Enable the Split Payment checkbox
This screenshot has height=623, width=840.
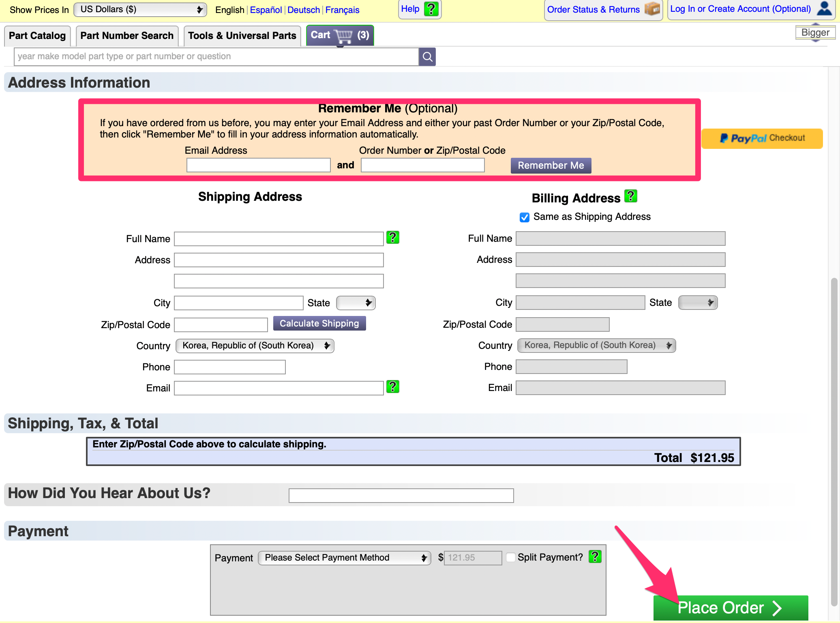tap(510, 557)
